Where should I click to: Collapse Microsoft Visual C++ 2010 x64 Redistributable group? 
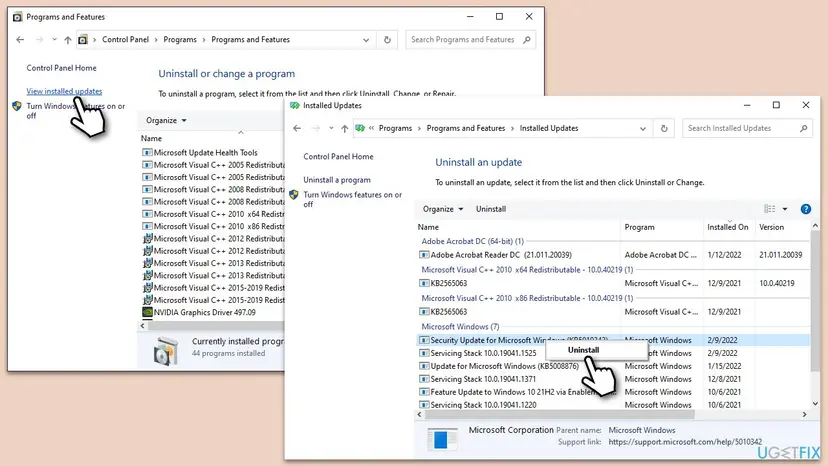pos(527,270)
